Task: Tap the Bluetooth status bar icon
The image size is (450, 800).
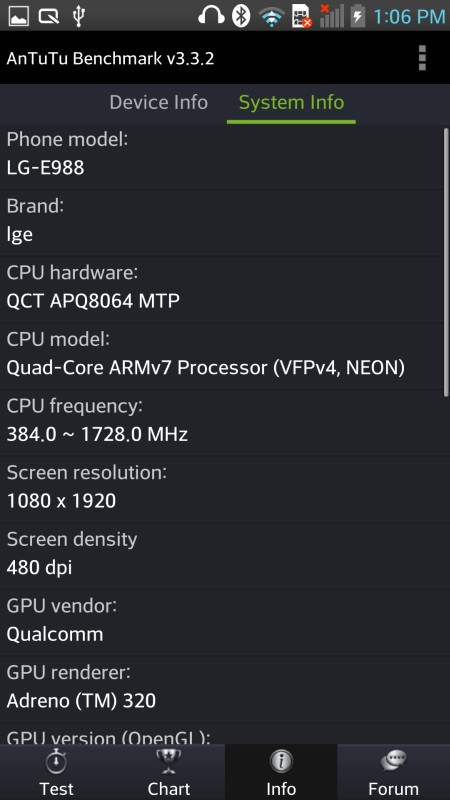Action: 241,16
